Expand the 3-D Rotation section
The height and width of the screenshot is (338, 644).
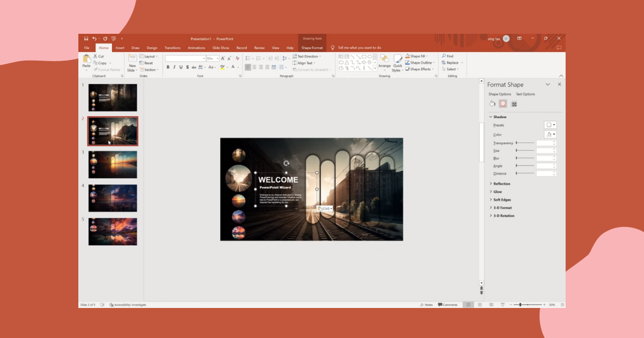tap(502, 216)
